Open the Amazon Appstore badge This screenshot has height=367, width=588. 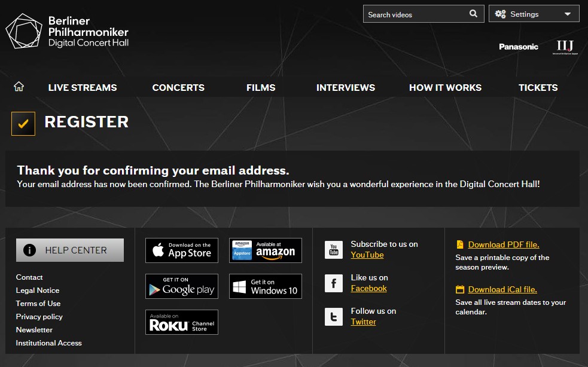click(265, 250)
